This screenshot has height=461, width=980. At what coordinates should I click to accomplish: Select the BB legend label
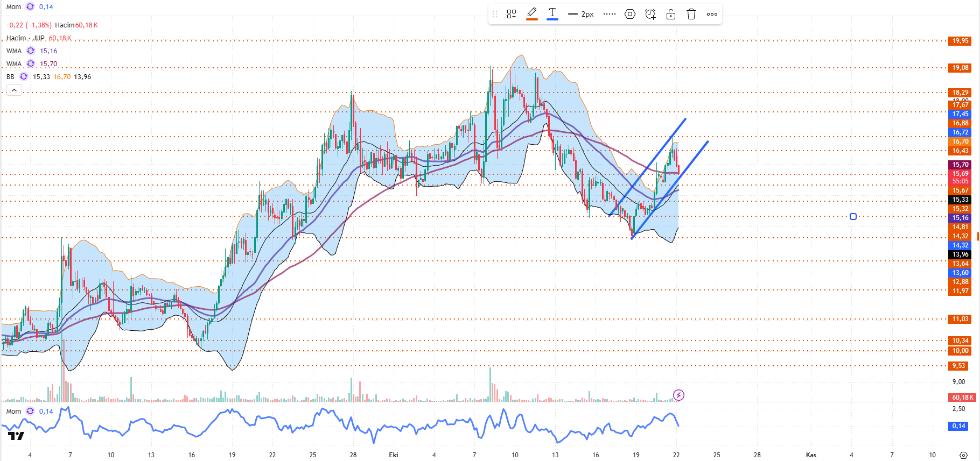coord(10,76)
